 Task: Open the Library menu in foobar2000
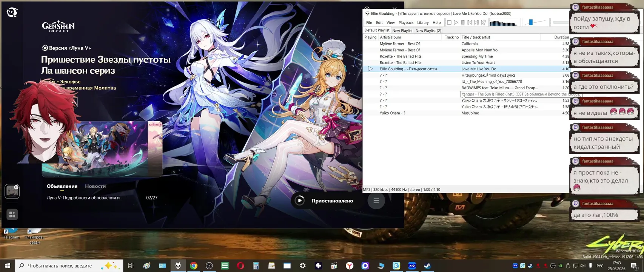pos(423,23)
